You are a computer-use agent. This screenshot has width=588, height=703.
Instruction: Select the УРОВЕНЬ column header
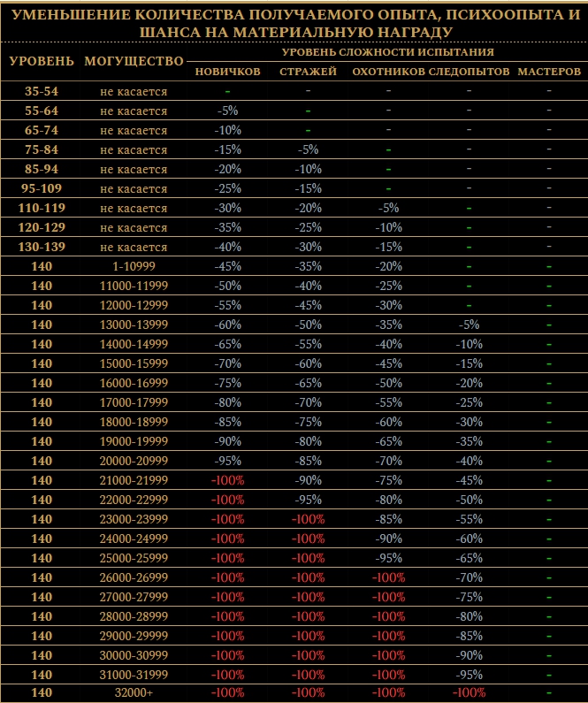(x=42, y=61)
